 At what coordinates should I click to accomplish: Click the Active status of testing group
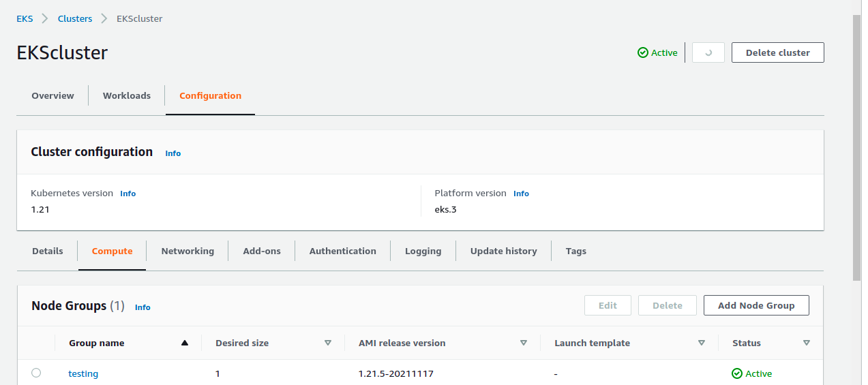[751, 373]
